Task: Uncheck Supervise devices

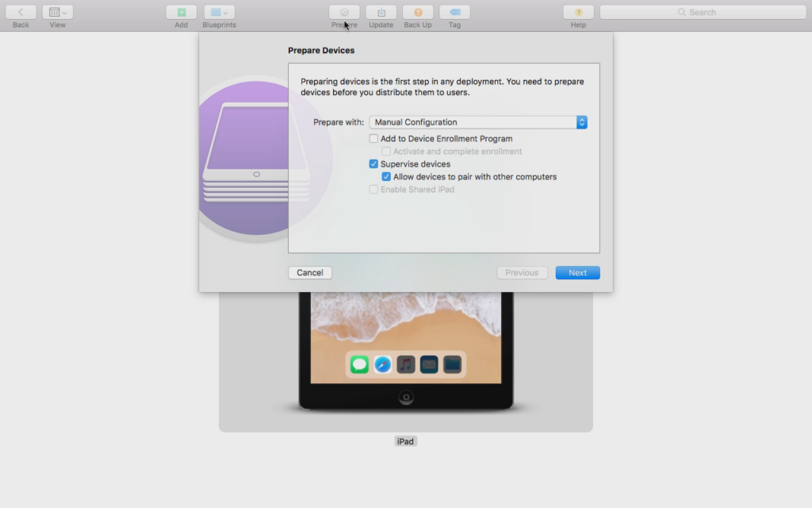Action: [374, 164]
